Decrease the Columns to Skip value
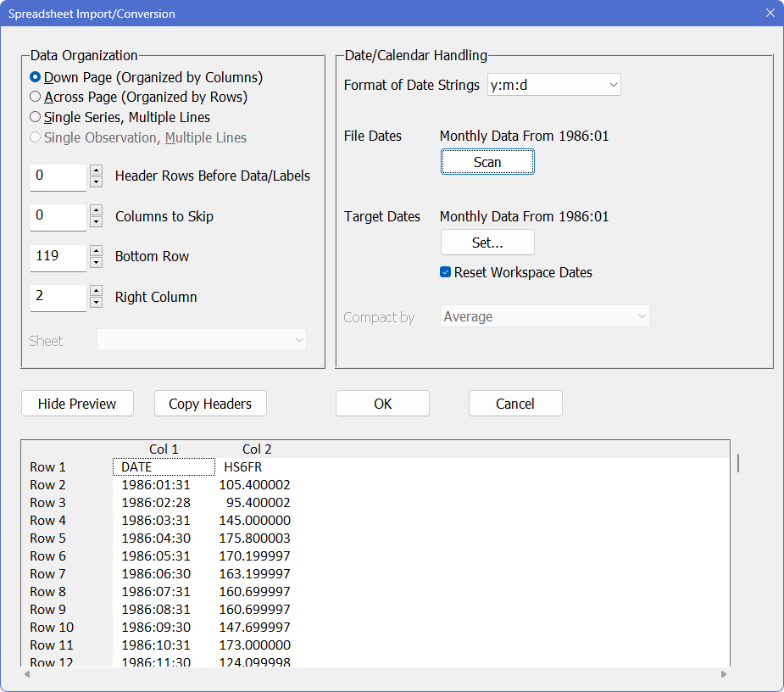Image resolution: width=784 pixels, height=692 pixels. pyautogui.click(x=96, y=223)
